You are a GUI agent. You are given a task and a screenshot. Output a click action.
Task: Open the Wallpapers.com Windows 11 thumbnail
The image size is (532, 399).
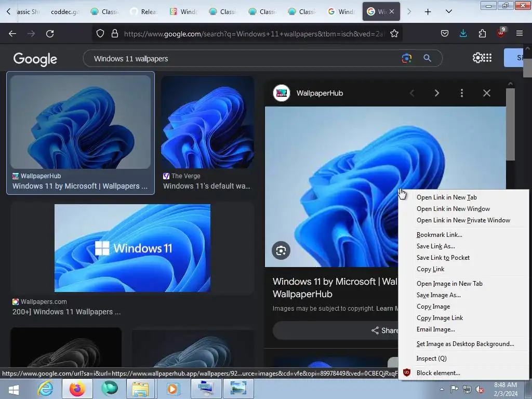pyautogui.click(x=132, y=248)
